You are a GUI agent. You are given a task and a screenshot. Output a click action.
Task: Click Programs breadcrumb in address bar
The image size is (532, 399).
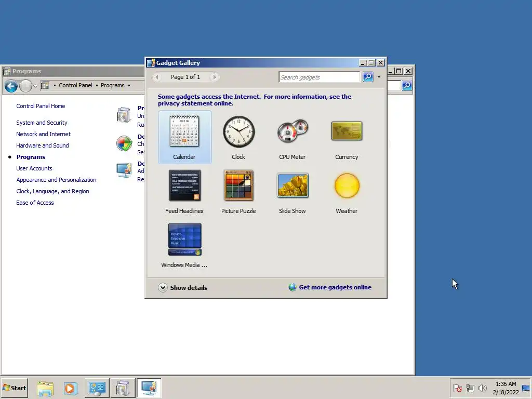pos(112,85)
